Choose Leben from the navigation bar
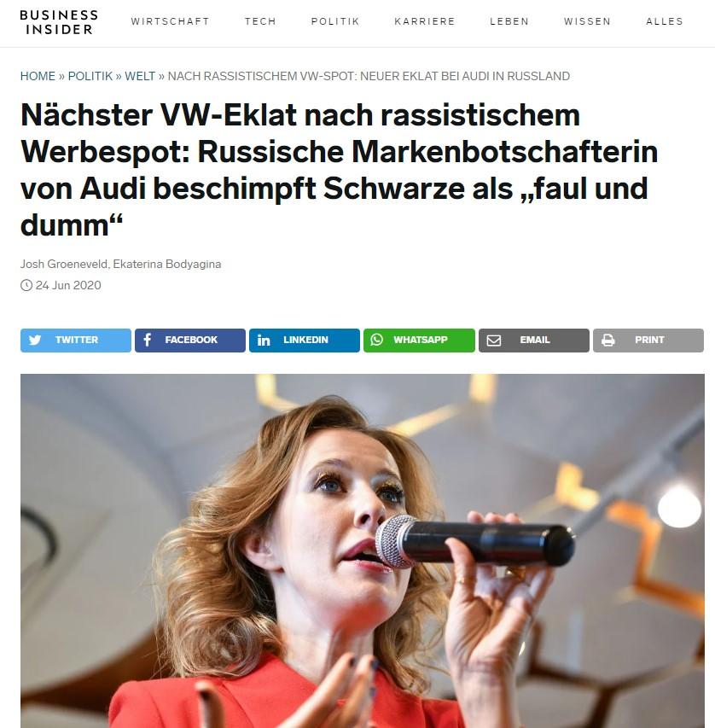Image resolution: width=715 pixels, height=728 pixels. pos(509,21)
